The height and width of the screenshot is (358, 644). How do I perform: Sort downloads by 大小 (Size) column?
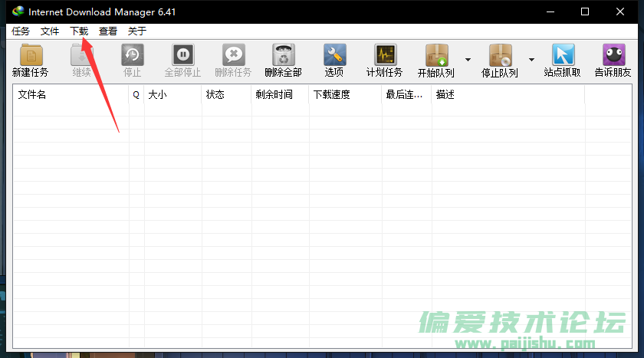click(x=172, y=94)
